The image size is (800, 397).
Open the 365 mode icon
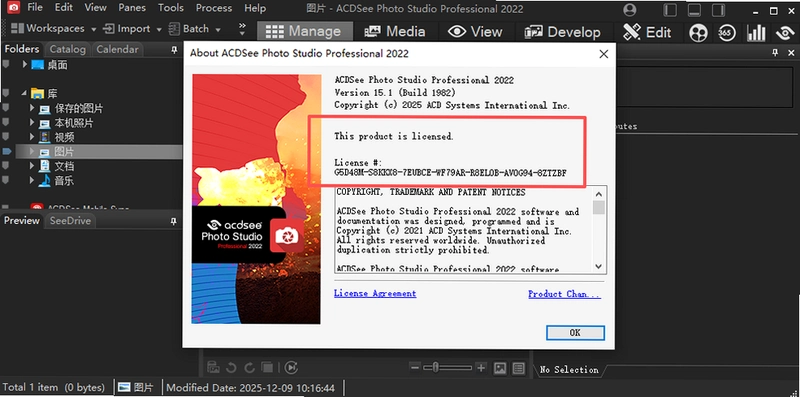pos(727,33)
